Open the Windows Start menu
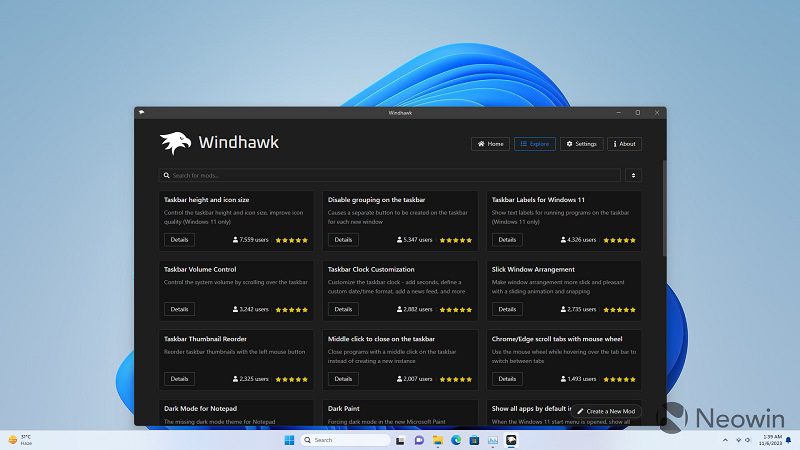This screenshot has height=450, width=800. 289,440
